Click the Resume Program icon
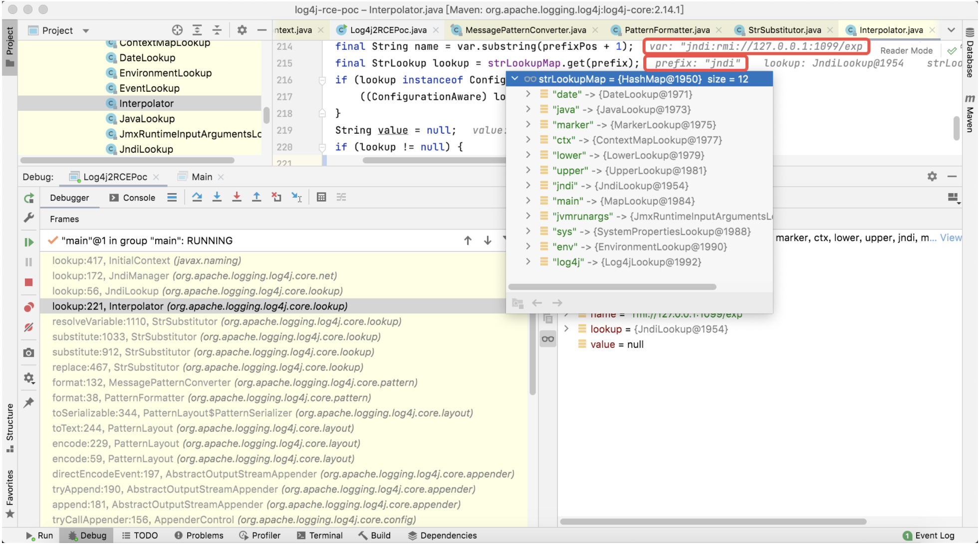The width and height of the screenshot is (980, 546). [x=29, y=242]
